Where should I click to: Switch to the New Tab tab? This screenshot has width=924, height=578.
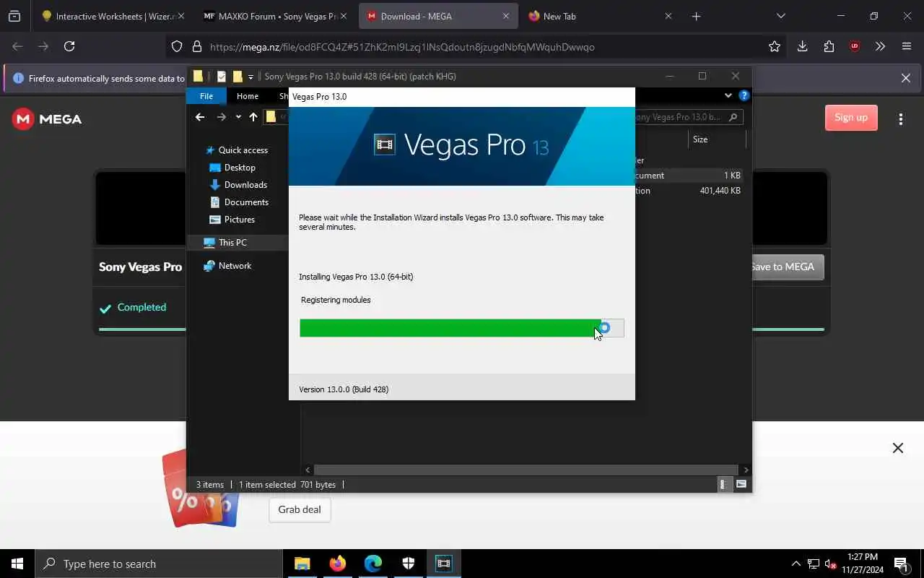tap(601, 16)
